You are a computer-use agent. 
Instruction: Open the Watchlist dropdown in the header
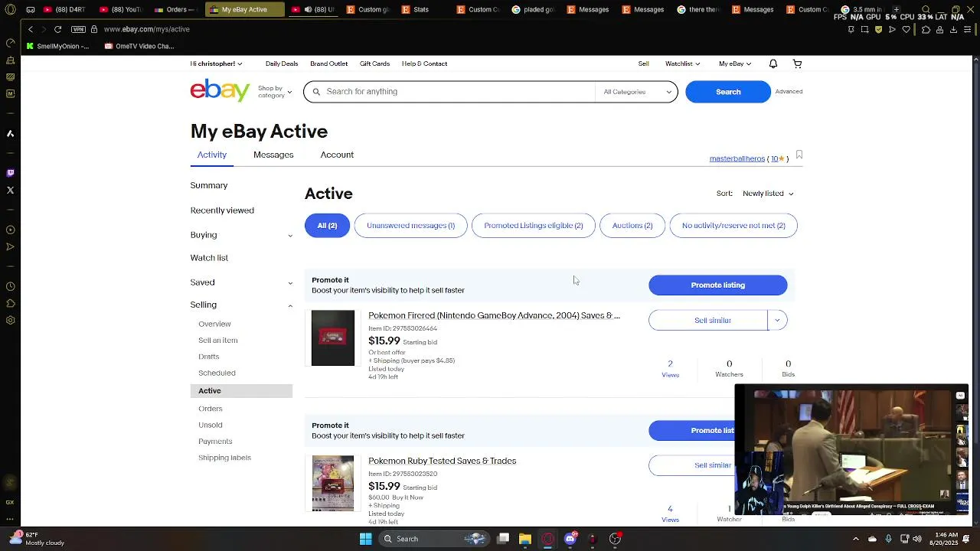682,64
